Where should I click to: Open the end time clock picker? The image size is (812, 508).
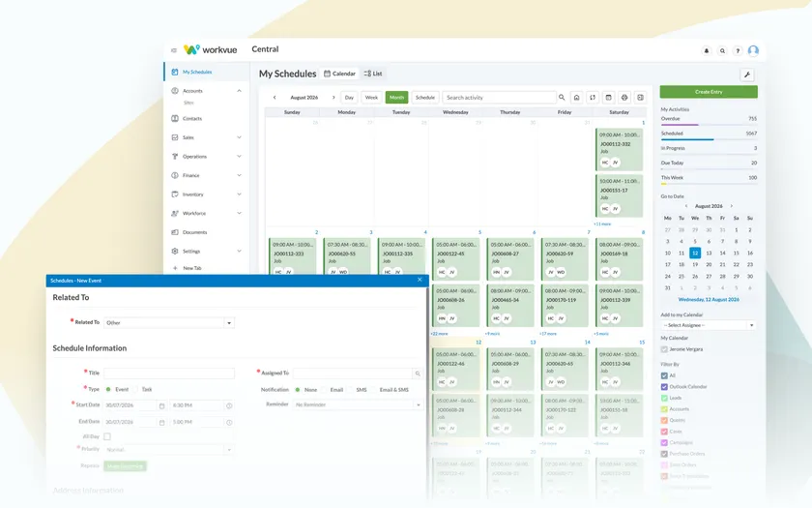click(229, 423)
